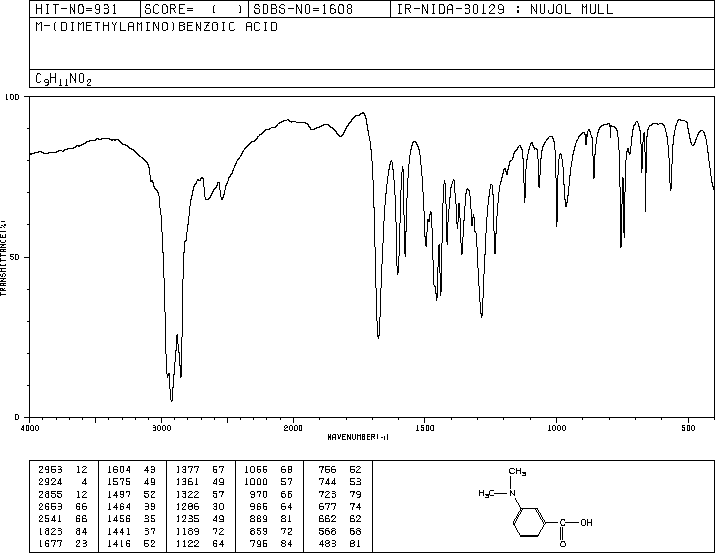Viewport: 715px width, 553px height.
Task: Click the nitrogen atom N in the structure
Action: pyautogui.click(x=513, y=493)
